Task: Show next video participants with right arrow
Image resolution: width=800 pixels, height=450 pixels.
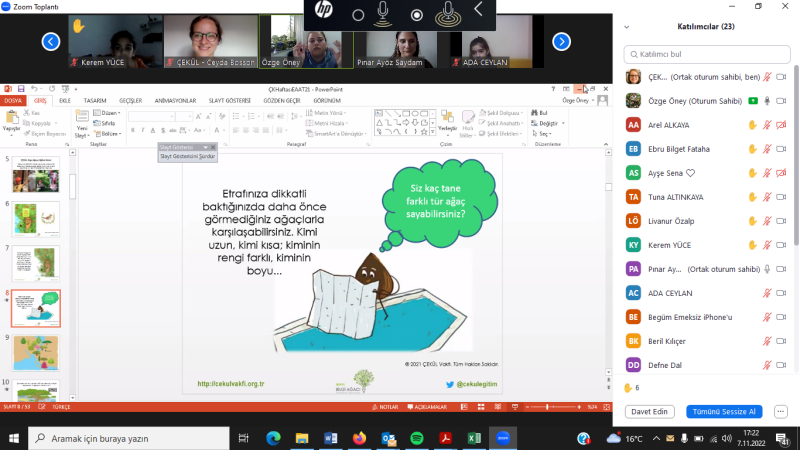Action: pos(561,41)
